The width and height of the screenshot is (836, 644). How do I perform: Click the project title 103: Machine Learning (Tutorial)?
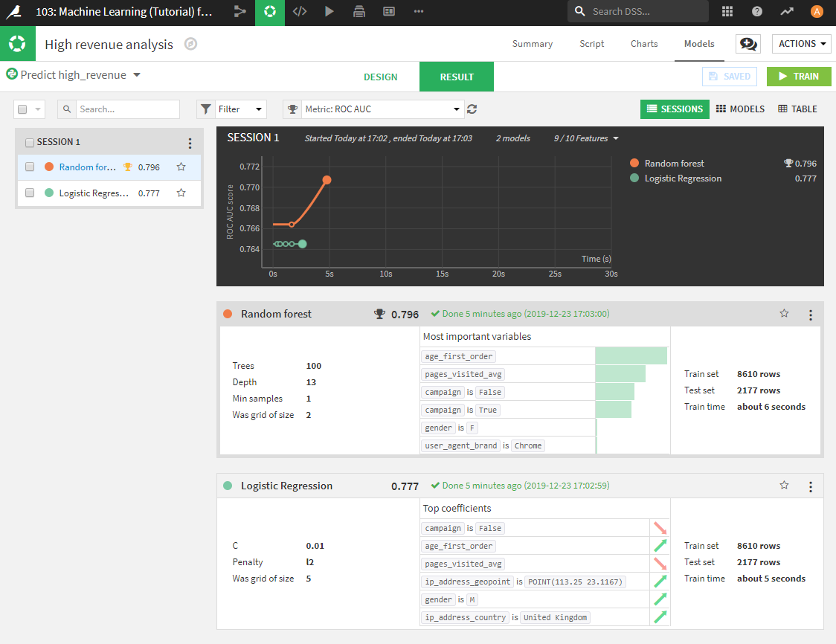click(123, 11)
